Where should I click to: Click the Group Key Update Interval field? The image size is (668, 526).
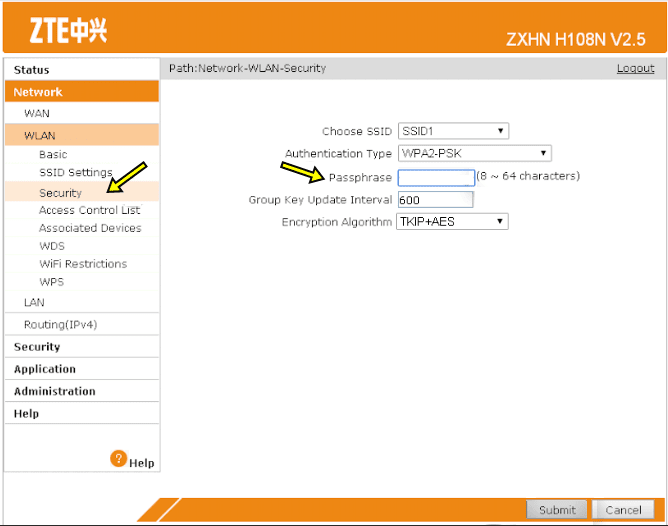[435, 200]
